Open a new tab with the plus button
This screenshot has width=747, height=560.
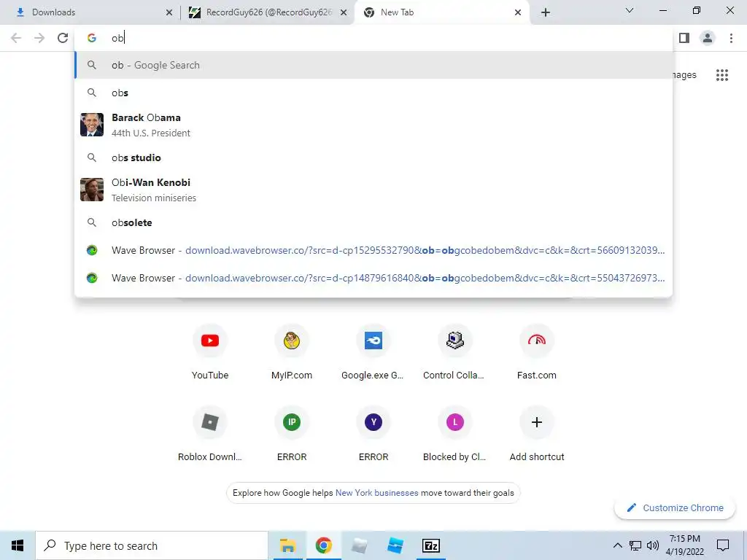(x=546, y=12)
